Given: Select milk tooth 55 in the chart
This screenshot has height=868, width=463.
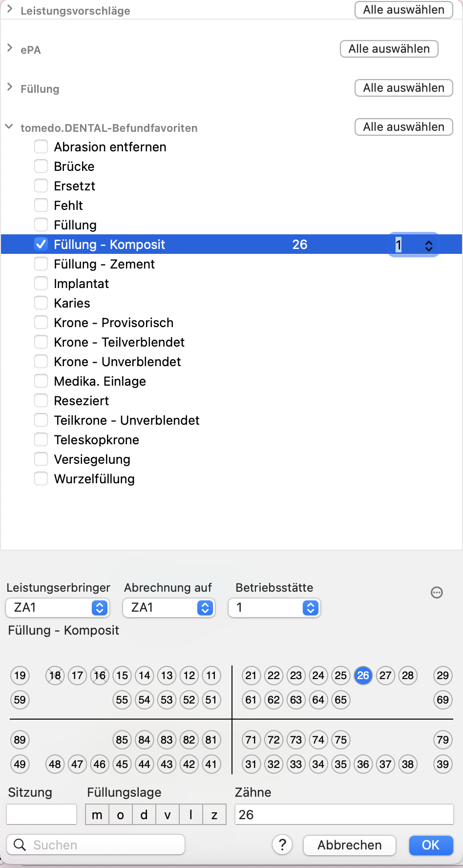Looking at the screenshot, I should pyautogui.click(x=122, y=700).
